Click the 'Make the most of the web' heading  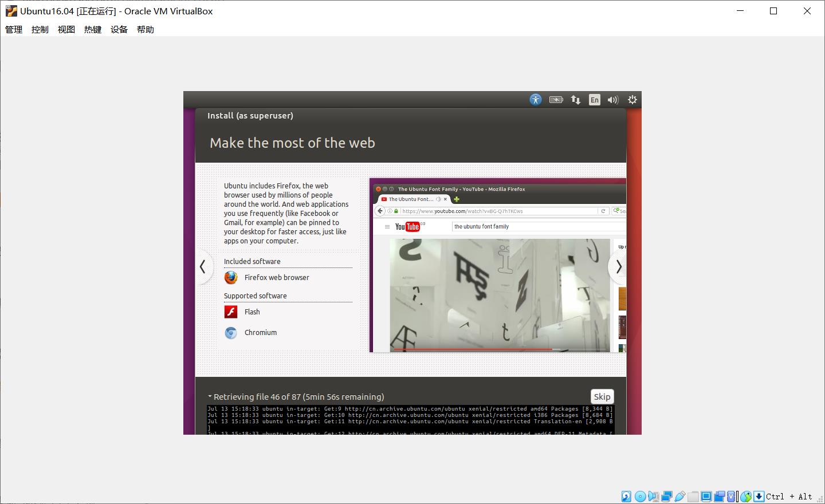(x=292, y=143)
